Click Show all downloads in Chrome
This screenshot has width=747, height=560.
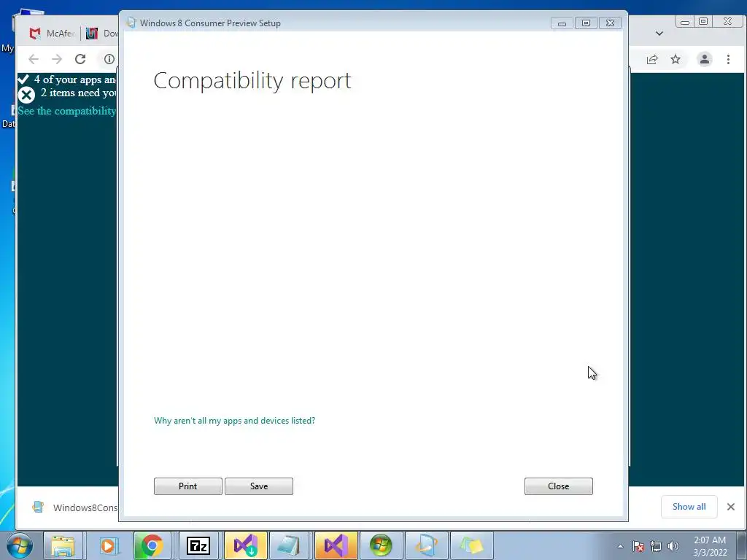[689, 507]
